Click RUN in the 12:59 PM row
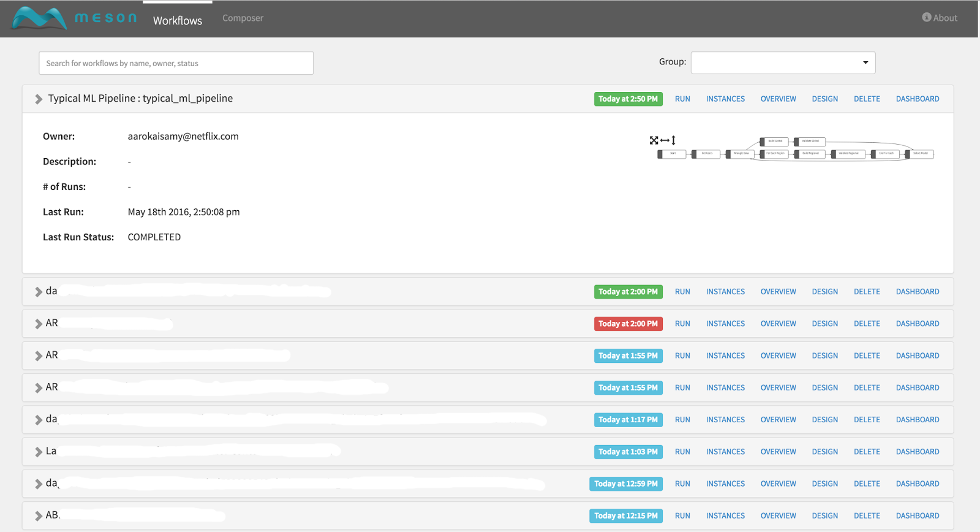Viewport: 980px width, 532px height. [x=682, y=484]
